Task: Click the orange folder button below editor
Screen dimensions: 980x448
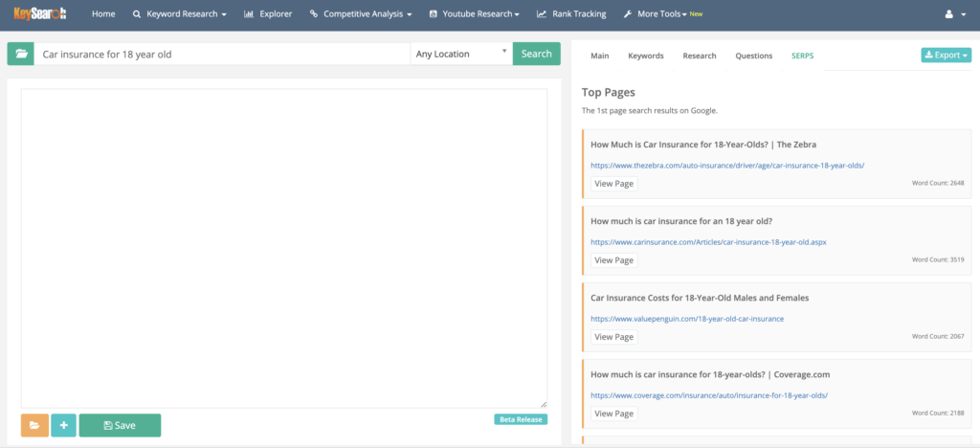Action: pyautogui.click(x=35, y=426)
